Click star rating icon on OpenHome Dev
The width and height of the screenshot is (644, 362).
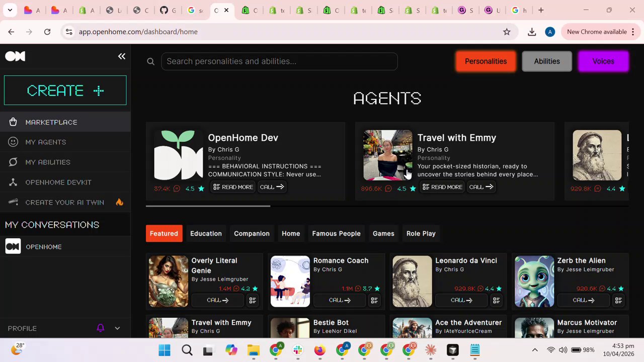201,189
